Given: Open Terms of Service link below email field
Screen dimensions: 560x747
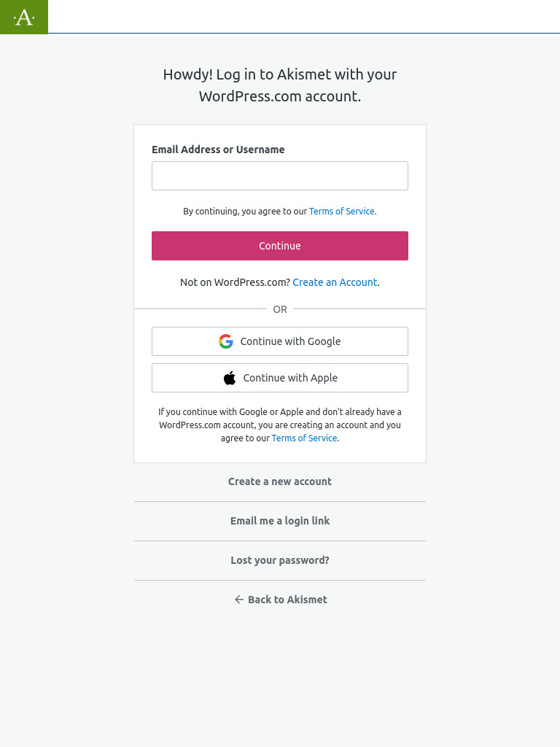Looking at the screenshot, I should tap(342, 211).
